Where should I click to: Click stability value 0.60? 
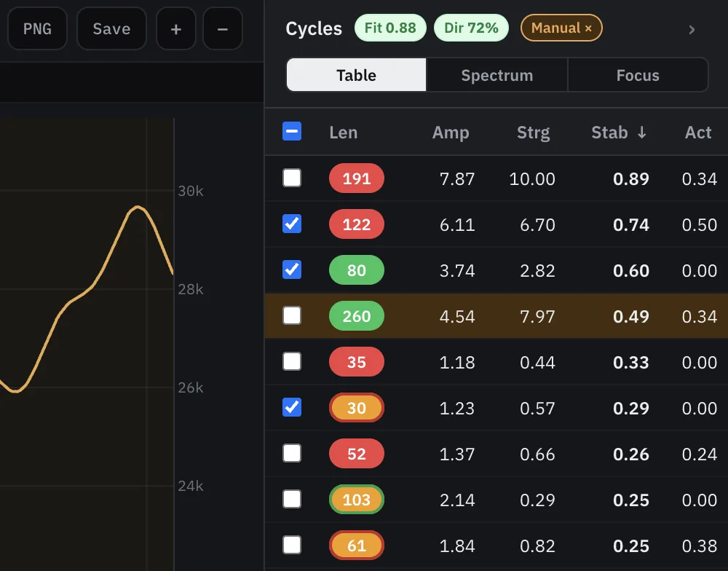click(631, 270)
